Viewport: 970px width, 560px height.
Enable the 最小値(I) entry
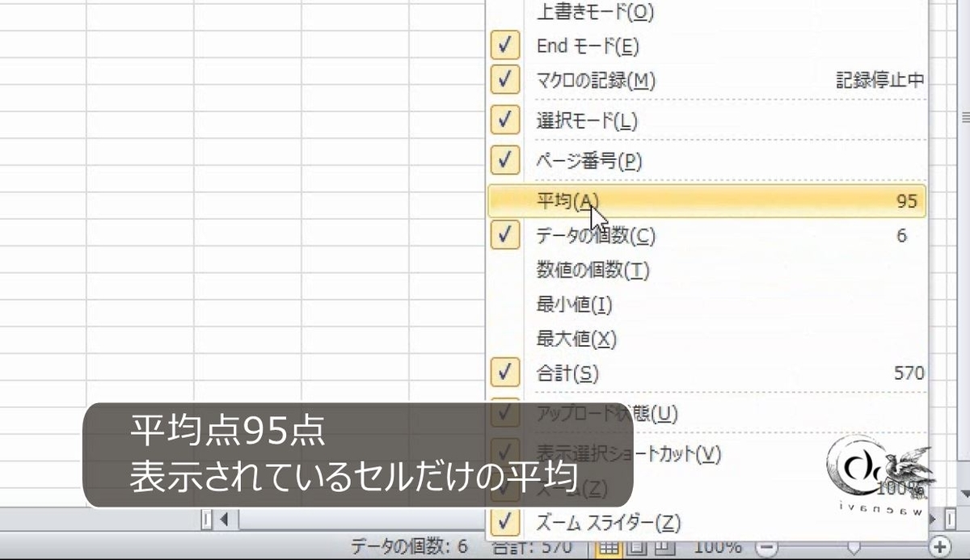(707, 305)
